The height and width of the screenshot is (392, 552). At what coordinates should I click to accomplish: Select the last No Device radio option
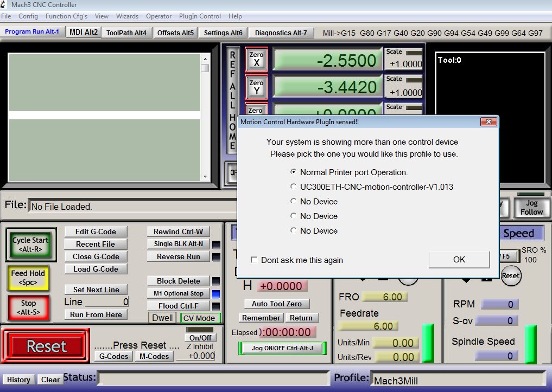(x=293, y=230)
